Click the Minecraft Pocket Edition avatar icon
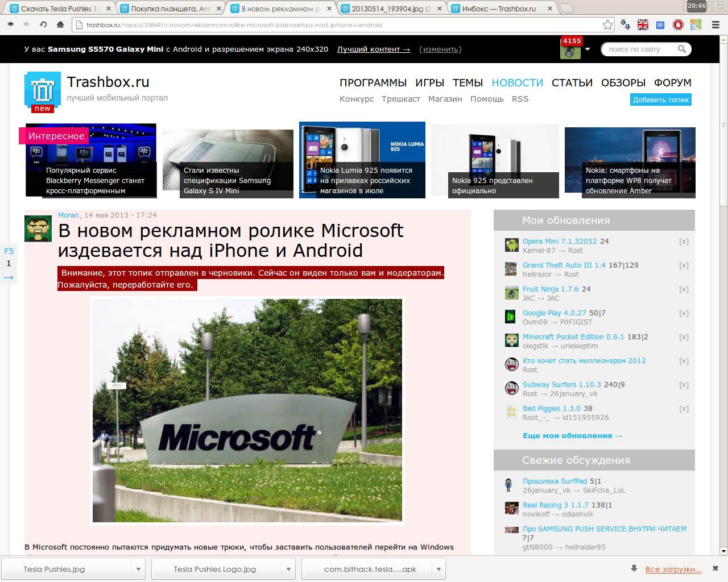Screen dimensions: 728x582 [x=511, y=340]
